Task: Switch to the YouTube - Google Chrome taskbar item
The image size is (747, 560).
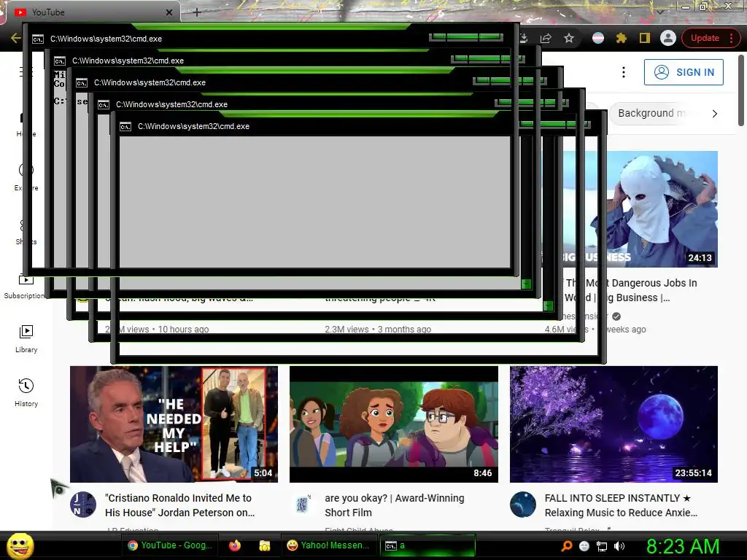Action: click(170, 545)
